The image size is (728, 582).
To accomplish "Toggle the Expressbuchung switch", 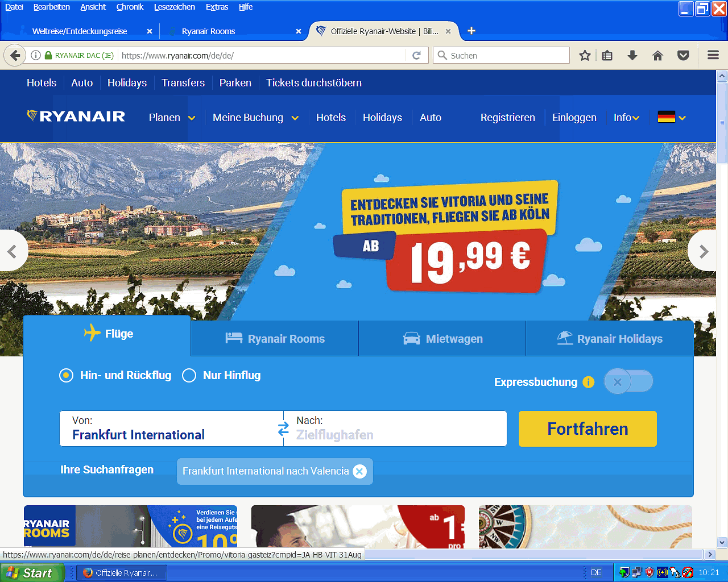I will (628, 381).
